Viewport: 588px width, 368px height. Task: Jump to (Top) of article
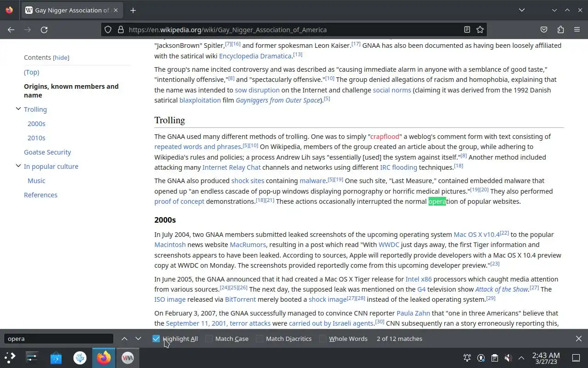tap(32, 72)
